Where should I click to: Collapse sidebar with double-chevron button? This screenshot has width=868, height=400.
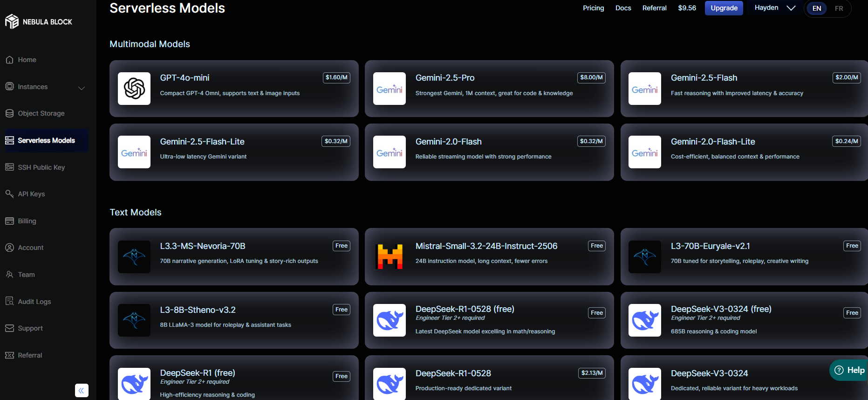82,390
